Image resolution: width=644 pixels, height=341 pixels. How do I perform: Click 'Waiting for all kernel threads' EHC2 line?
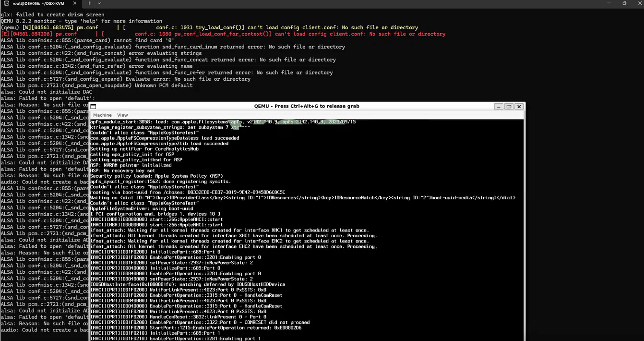(230, 241)
